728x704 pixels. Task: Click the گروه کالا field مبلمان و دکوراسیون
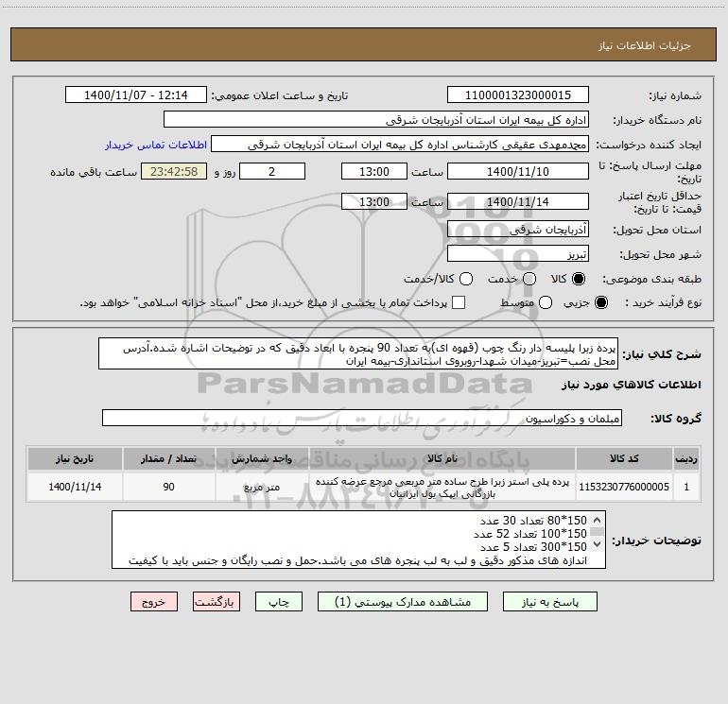[x=362, y=418]
